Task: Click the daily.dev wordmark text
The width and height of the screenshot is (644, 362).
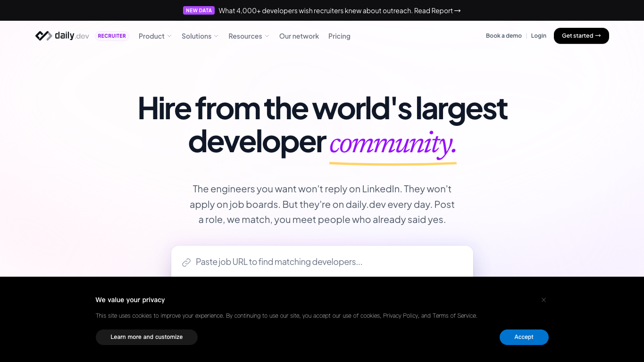Action: [72, 36]
